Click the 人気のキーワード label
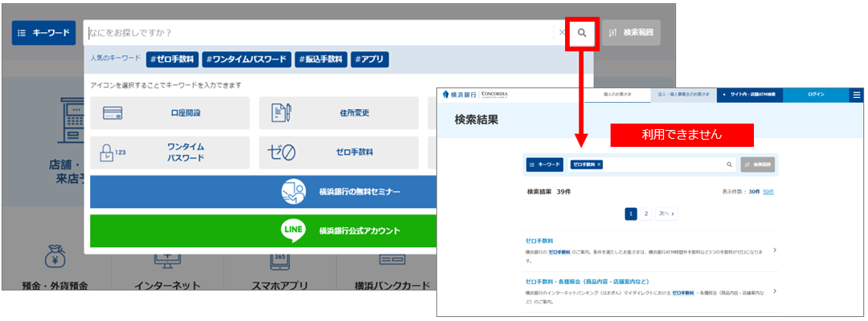This screenshot has height=321, width=868. [x=115, y=58]
